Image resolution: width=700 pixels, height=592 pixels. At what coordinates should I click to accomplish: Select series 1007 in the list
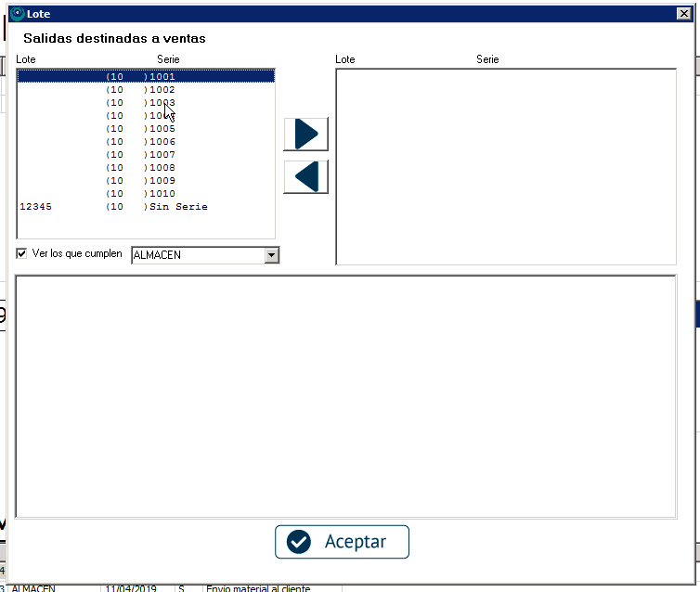pyautogui.click(x=162, y=155)
